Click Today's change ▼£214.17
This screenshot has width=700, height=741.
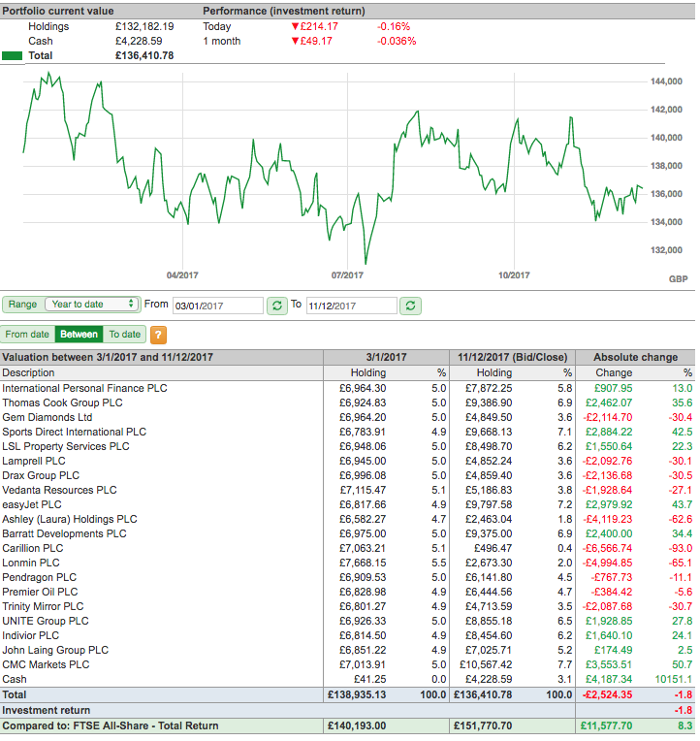click(x=314, y=26)
